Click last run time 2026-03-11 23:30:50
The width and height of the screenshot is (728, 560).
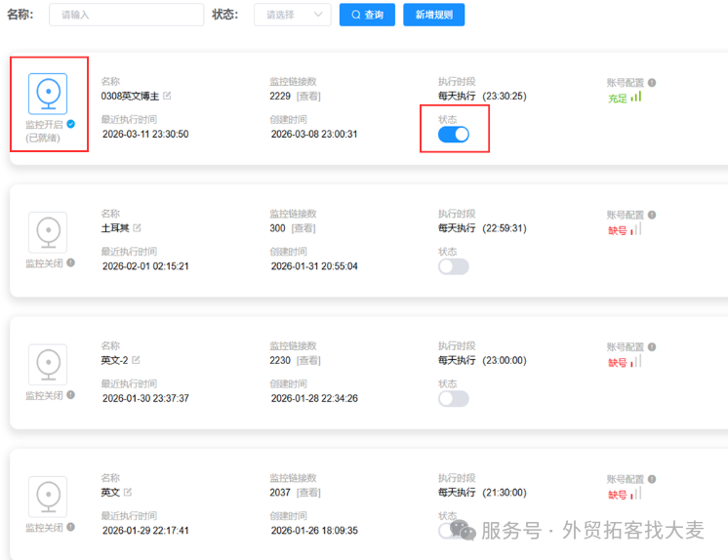tap(145, 135)
